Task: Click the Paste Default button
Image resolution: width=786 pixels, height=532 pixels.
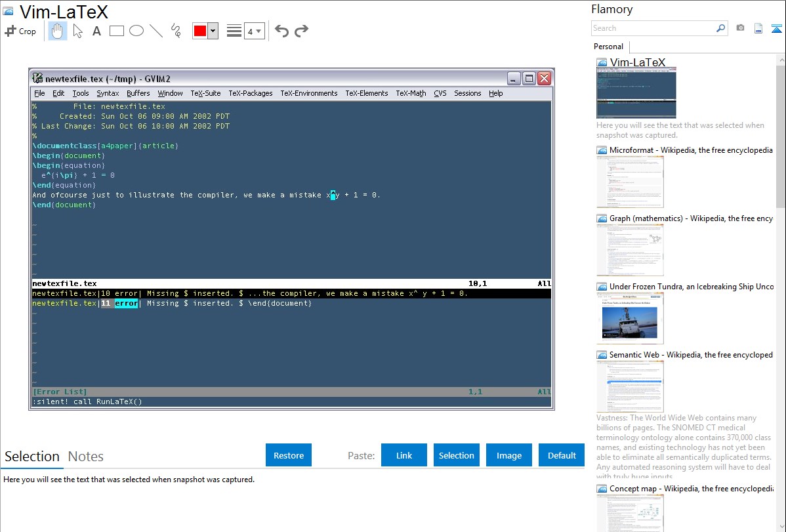Action: (562, 455)
